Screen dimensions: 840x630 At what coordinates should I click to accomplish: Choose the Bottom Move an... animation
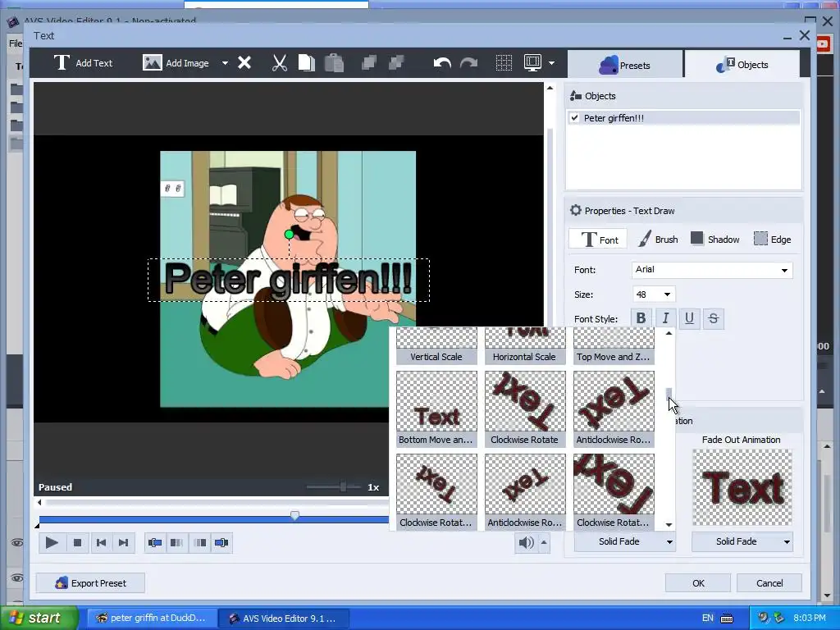click(436, 409)
